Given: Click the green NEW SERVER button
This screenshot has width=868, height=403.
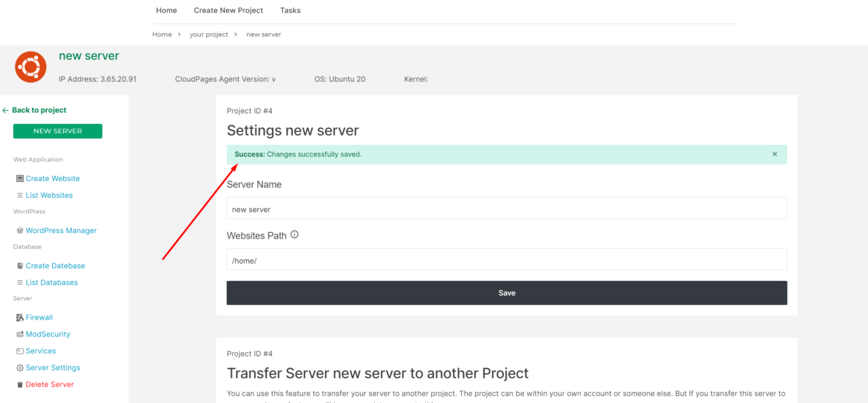Looking at the screenshot, I should [x=57, y=131].
